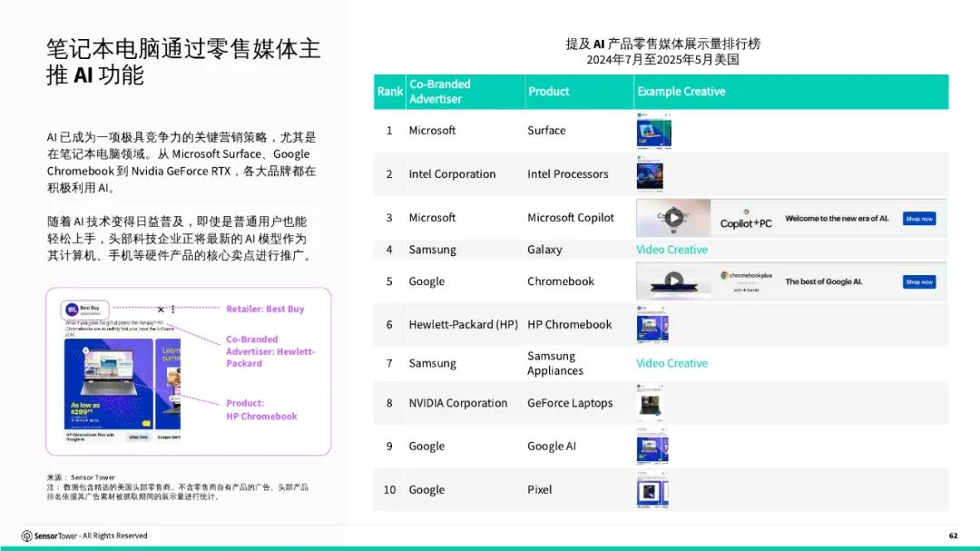This screenshot has height=551, width=980.
Task: Open the Google AI creative thumbnail
Action: (652, 447)
